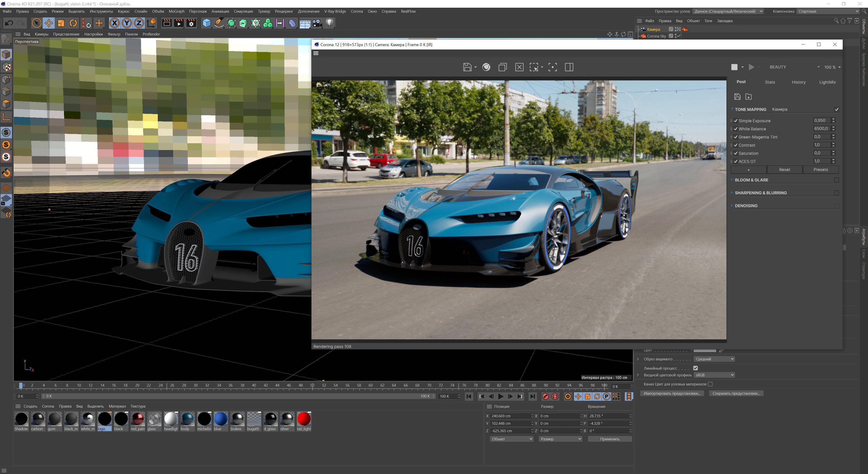Click Сохранить предустановки button
This screenshot has height=474, width=868.
[x=736, y=393]
